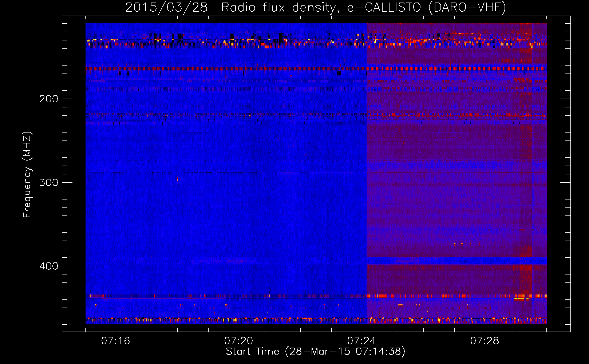589x364 pixels.
Task: Click the 300 frequency tick label
Action: pos(49,182)
